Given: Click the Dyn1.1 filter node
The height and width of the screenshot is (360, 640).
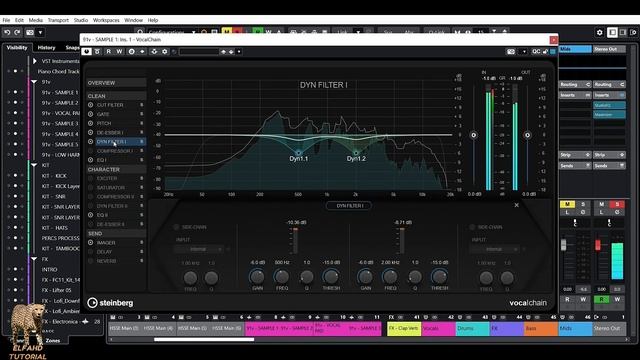Looking at the screenshot, I should tap(299, 153).
